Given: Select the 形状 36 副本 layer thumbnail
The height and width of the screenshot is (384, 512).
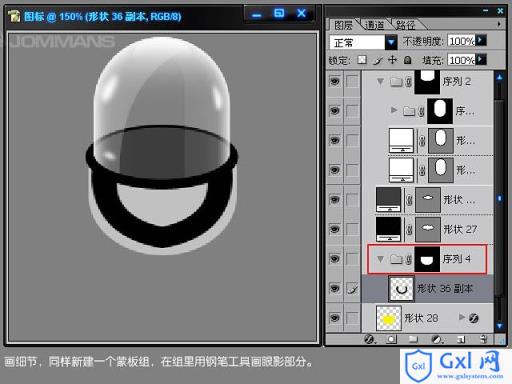Looking at the screenshot, I should coord(401,289).
